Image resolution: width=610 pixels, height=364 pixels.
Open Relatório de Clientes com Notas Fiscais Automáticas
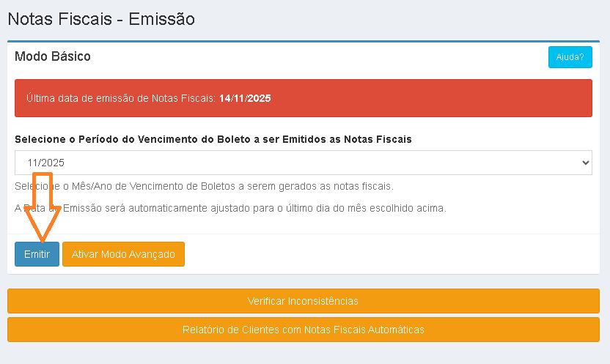303,330
